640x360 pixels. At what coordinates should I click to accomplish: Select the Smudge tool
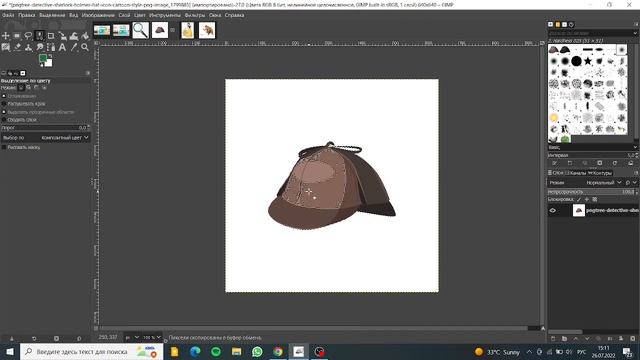(40, 47)
